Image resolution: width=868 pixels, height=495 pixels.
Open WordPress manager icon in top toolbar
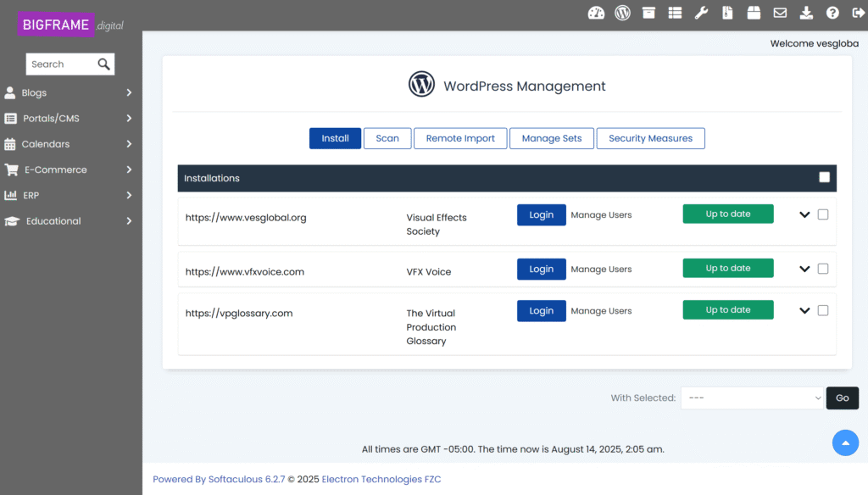[622, 13]
